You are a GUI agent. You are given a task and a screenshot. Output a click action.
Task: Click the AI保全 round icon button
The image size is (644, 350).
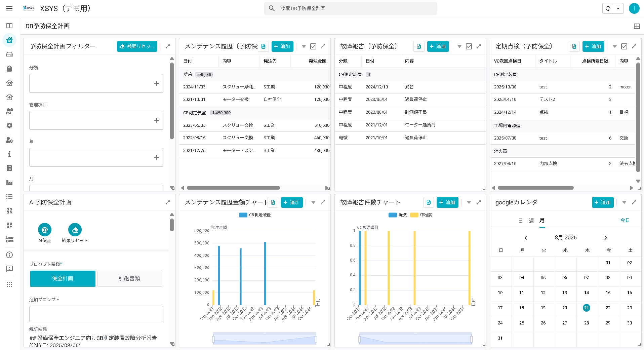tap(45, 230)
